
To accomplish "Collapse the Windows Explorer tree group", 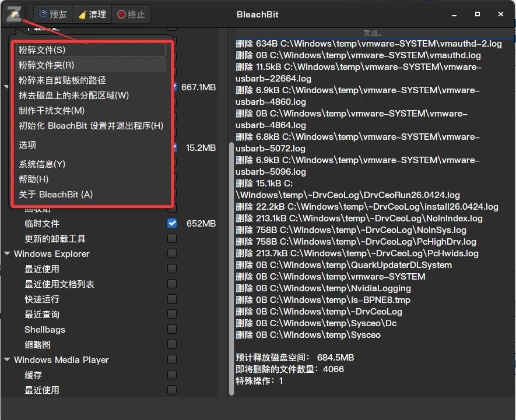I will pos(7,253).
